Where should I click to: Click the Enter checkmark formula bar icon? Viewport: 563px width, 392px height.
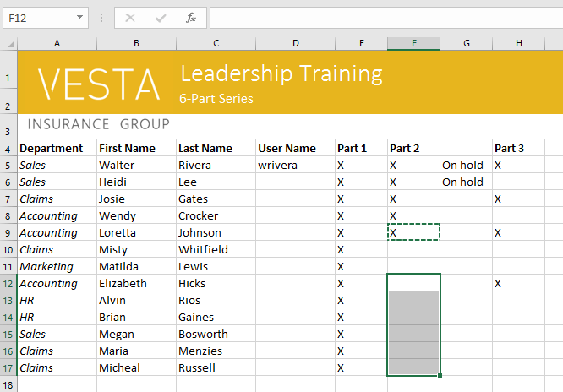coord(161,17)
